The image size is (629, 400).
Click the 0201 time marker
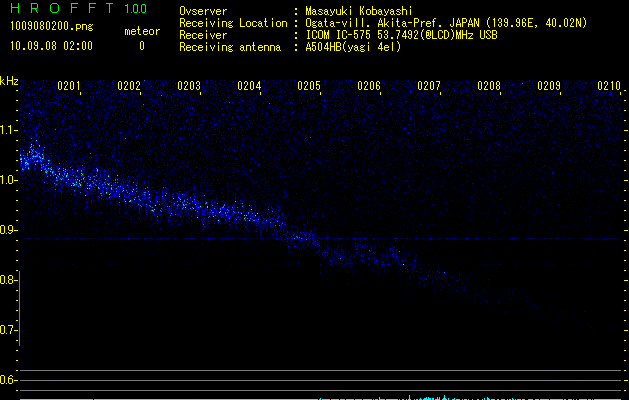(x=69, y=87)
